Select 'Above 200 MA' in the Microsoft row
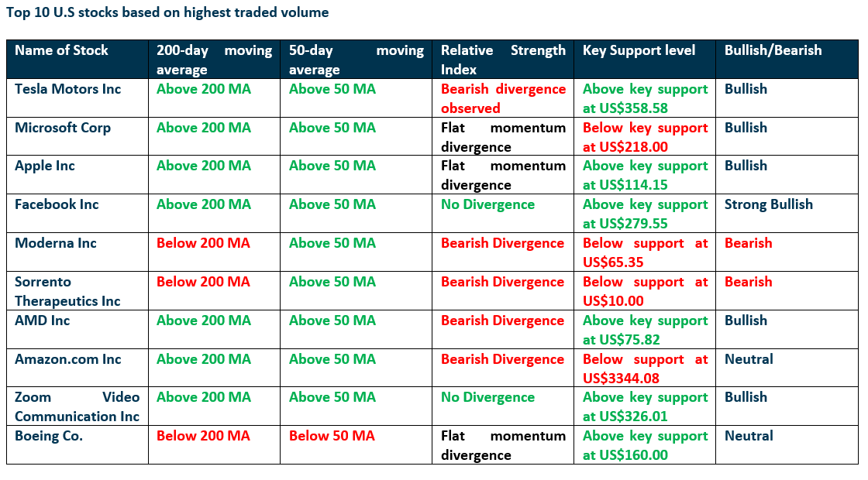 [x=204, y=128]
